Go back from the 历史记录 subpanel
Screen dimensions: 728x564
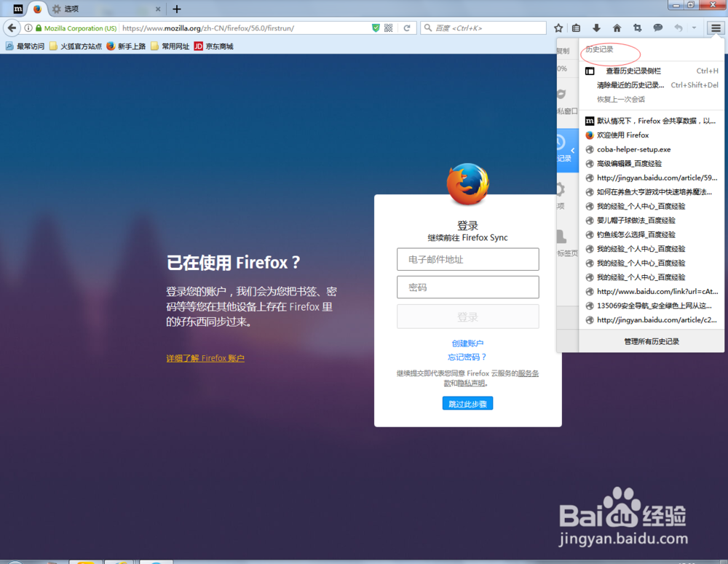(x=567, y=151)
